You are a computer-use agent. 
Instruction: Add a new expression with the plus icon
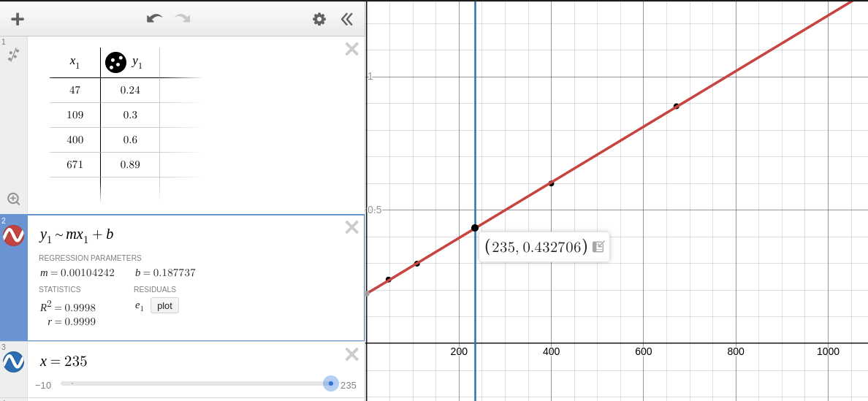pyautogui.click(x=18, y=20)
